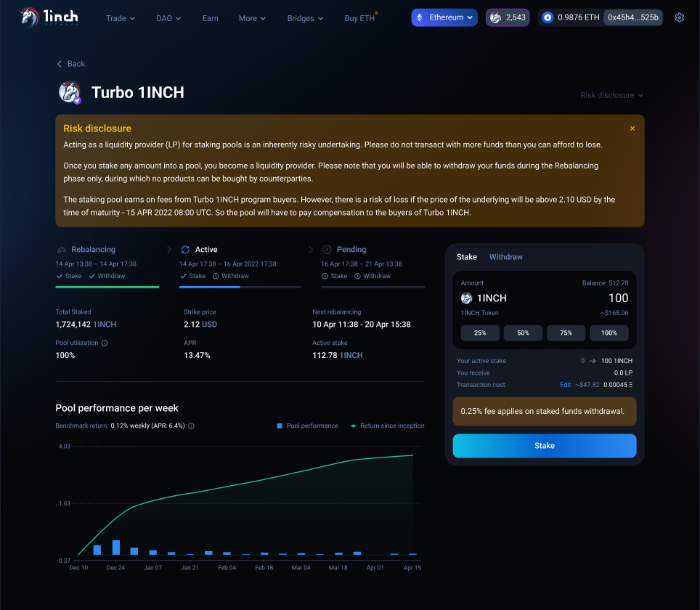Click the Active phase progress bar
Image resolution: width=700 pixels, height=610 pixels.
[x=240, y=288]
